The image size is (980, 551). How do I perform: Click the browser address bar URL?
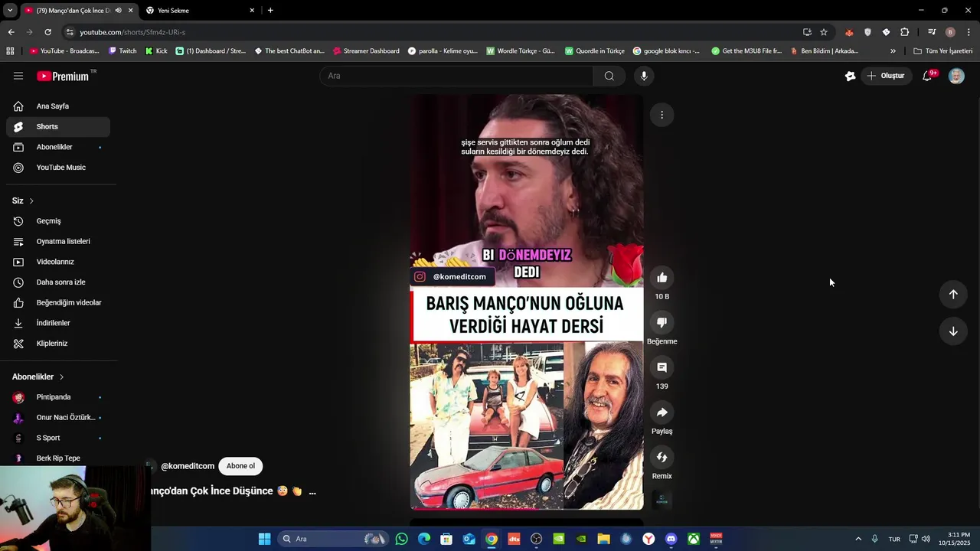coord(132,32)
